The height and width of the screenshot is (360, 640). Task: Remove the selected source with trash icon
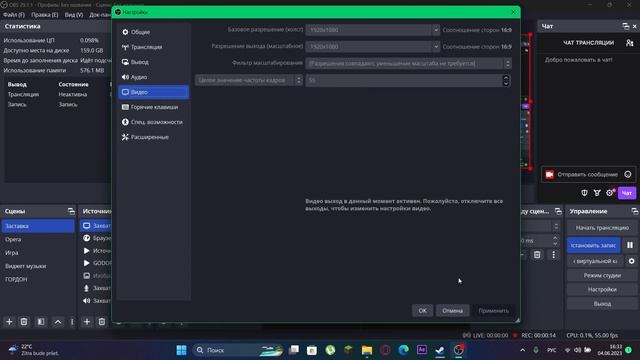click(x=102, y=322)
